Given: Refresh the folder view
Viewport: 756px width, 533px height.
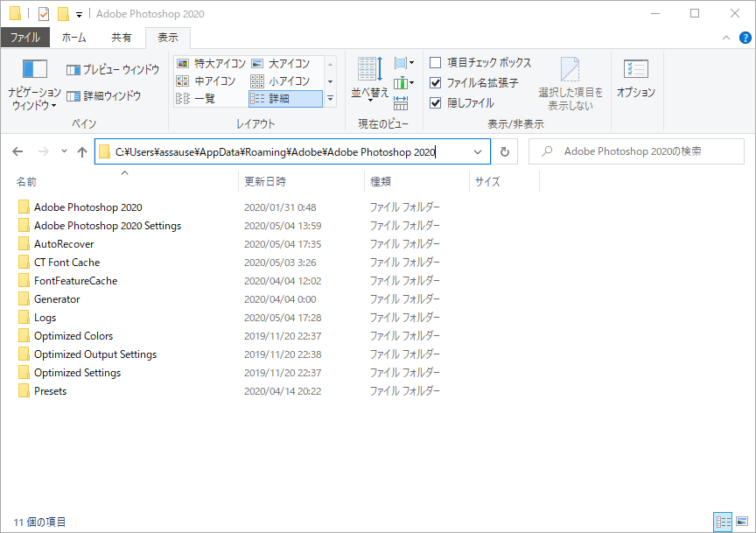Looking at the screenshot, I should tap(505, 152).
